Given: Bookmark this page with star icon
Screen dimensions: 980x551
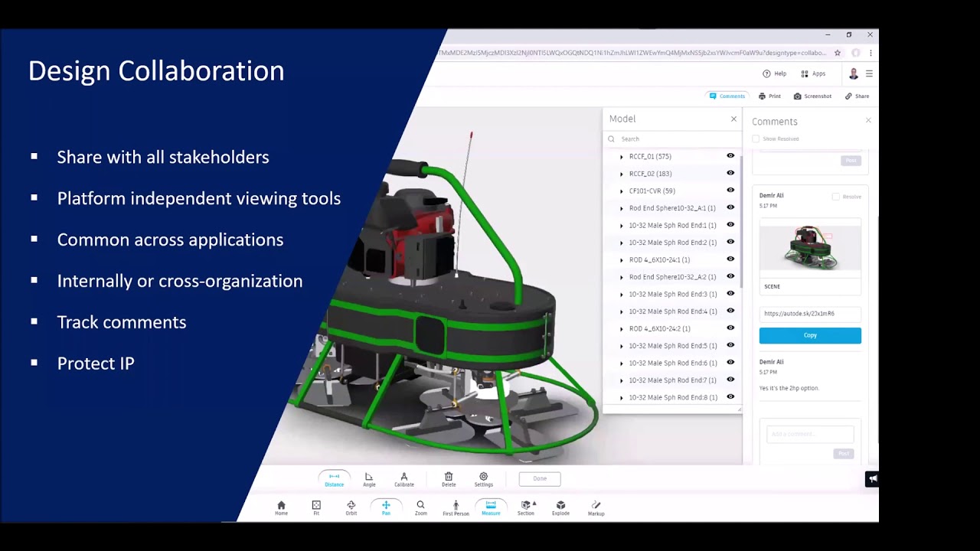Looking at the screenshot, I should pyautogui.click(x=838, y=53).
